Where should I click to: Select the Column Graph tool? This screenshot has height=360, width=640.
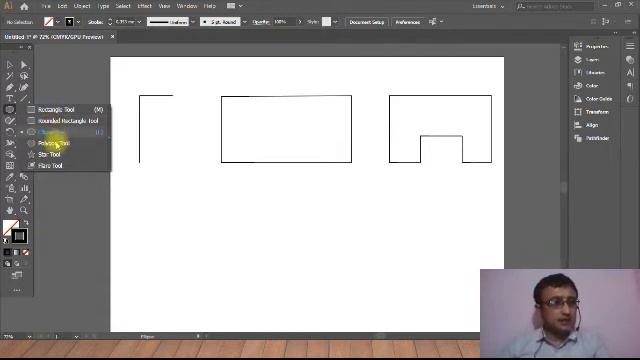pos(24,188)
